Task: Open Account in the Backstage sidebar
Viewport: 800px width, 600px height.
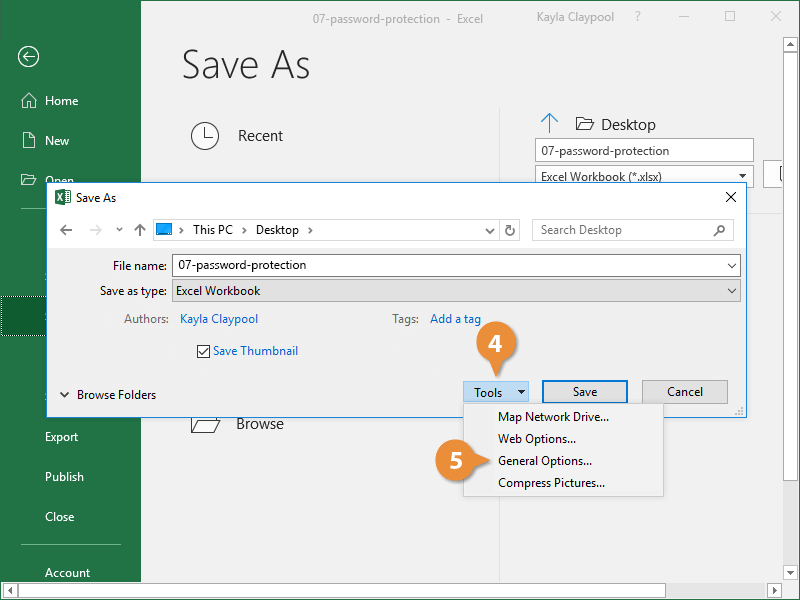Action: 67,572
